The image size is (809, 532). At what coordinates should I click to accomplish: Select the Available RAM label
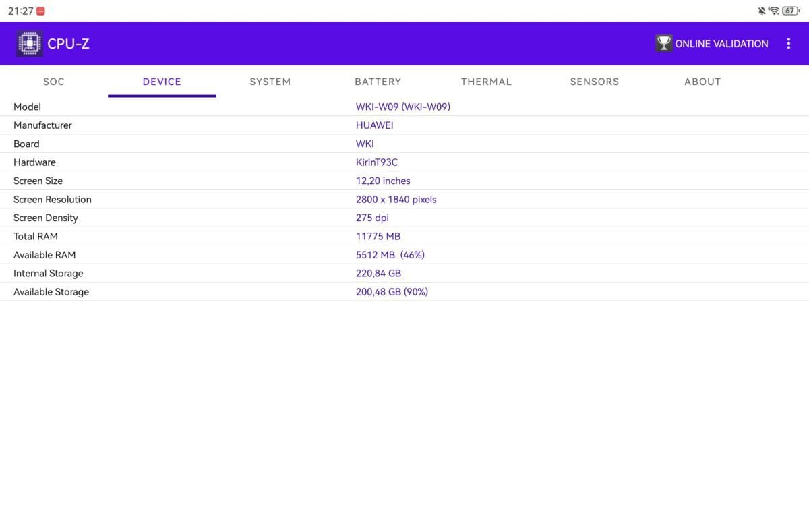click(44, 255)
